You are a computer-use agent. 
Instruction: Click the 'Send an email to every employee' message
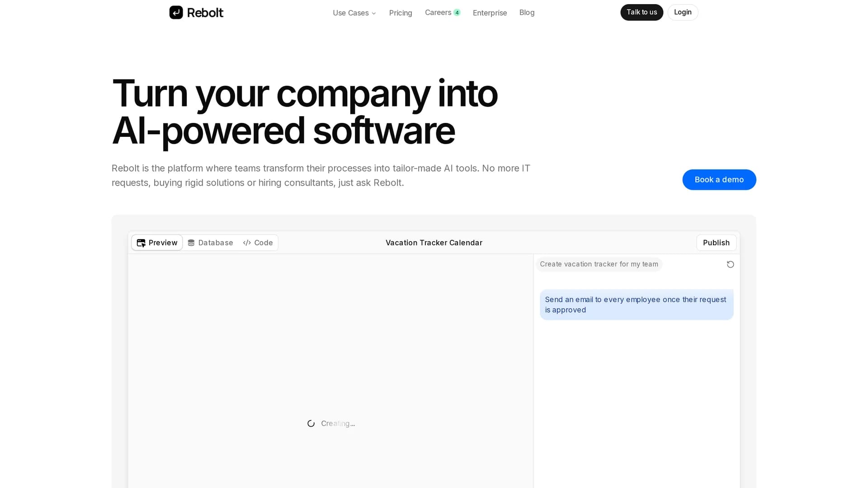[637, 305]
